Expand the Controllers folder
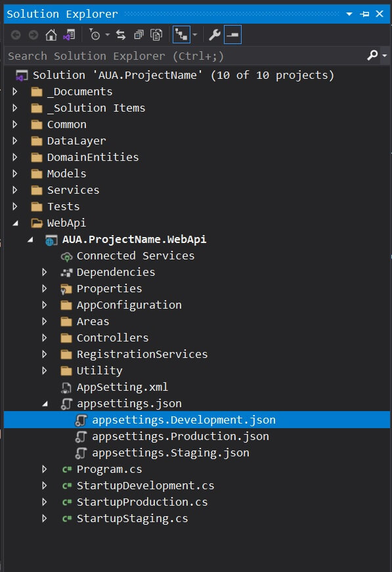The width and height of the screenshot is (392, 572). 45,338
